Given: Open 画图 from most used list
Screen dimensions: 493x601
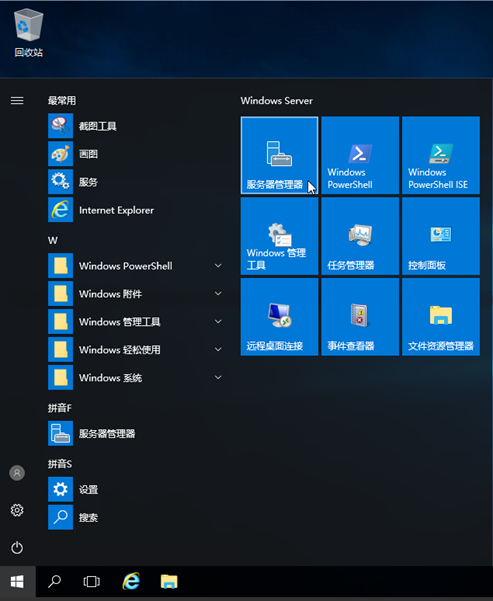Looking at the screenshot, I should tap(136, 154).
